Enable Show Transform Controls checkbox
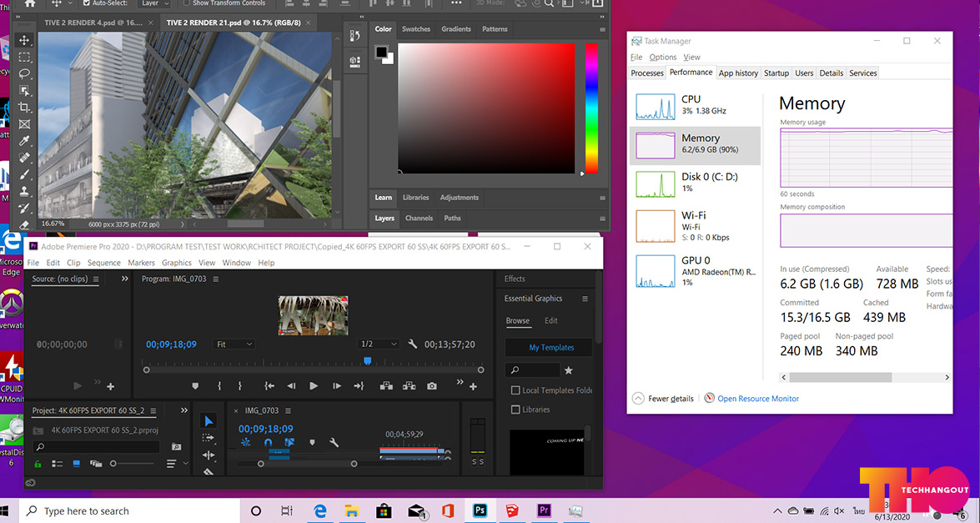The width and height of the screenshot is (980, 523). coord(186,3)
